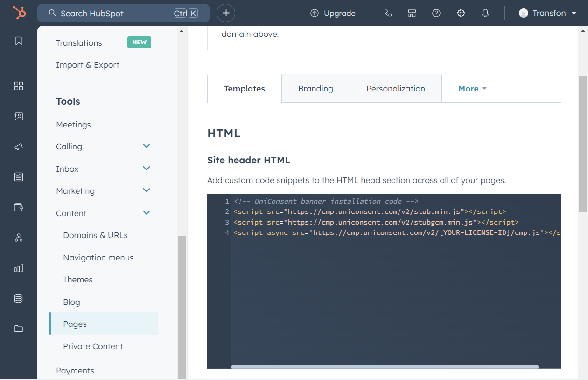The width and height of the screenshot is (588, 380).
Task: Open the Bookmarks icon in left rail
Action: click(x=19, y=41)
